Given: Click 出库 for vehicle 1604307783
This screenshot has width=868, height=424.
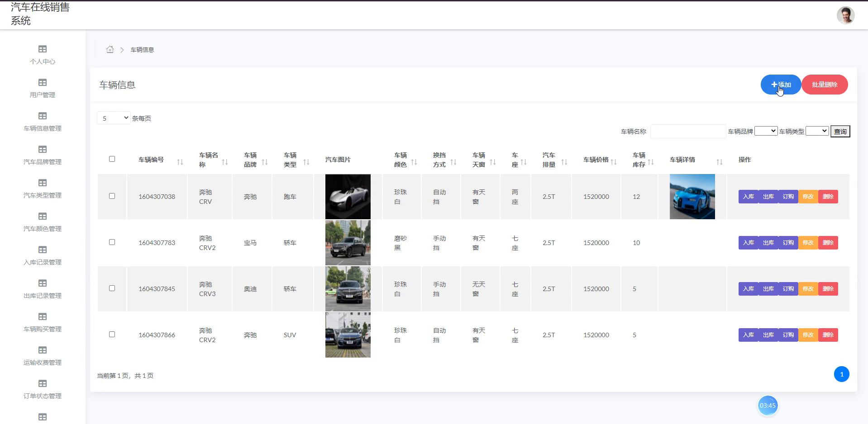Looking at the screenshot, I should coord(768,243).
